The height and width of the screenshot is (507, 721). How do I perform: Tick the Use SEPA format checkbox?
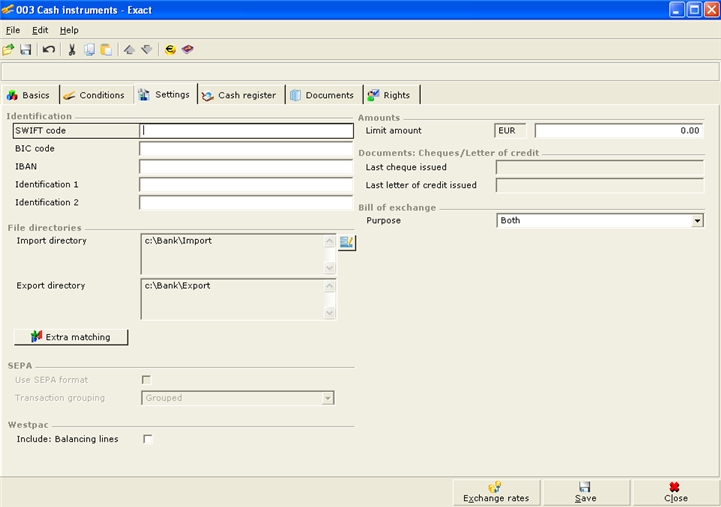click(x=147, y=380)
